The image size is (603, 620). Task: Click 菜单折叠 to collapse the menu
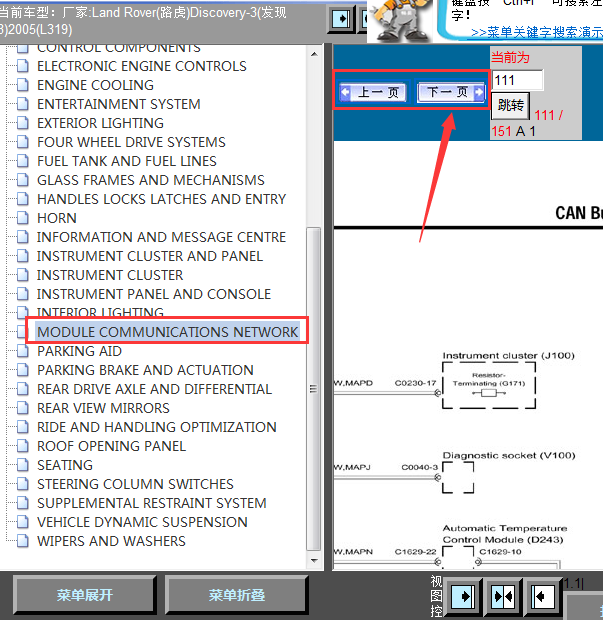(x=236, y=595)
